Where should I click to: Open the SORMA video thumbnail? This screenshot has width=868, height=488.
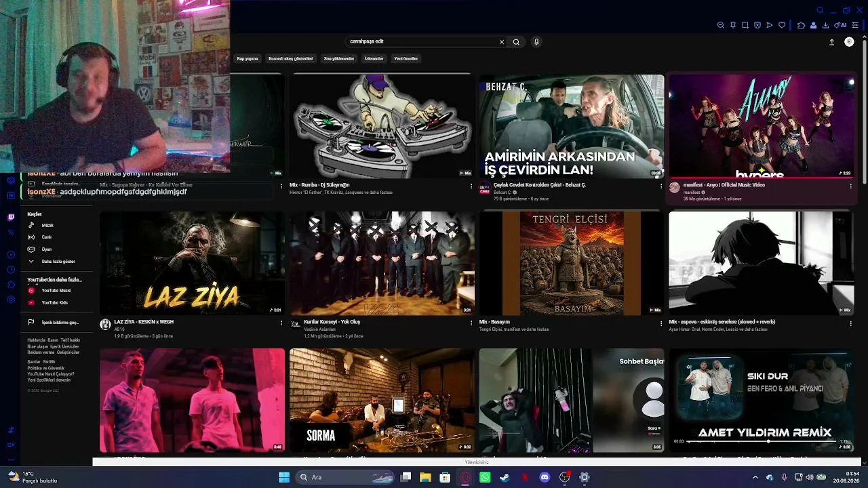click(x=382, y=400)
